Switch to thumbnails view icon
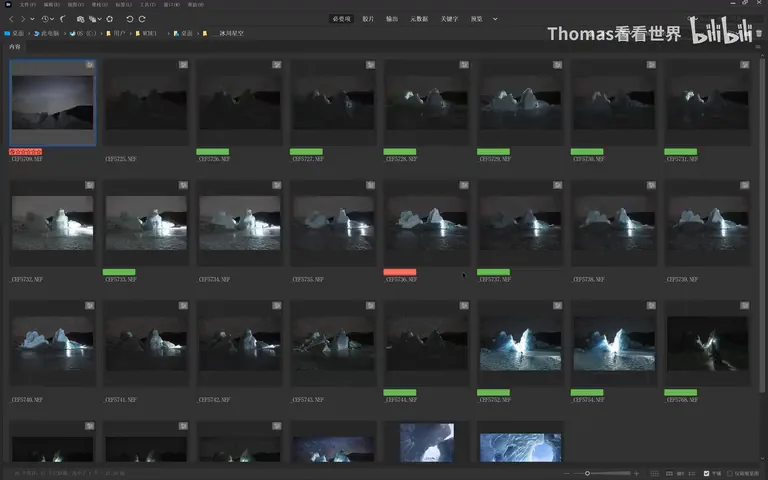 click(669, 473)
